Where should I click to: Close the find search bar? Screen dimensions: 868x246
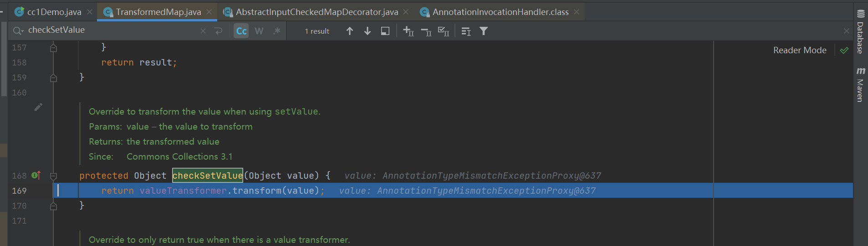pyautogui.click(x=846, y=31)
